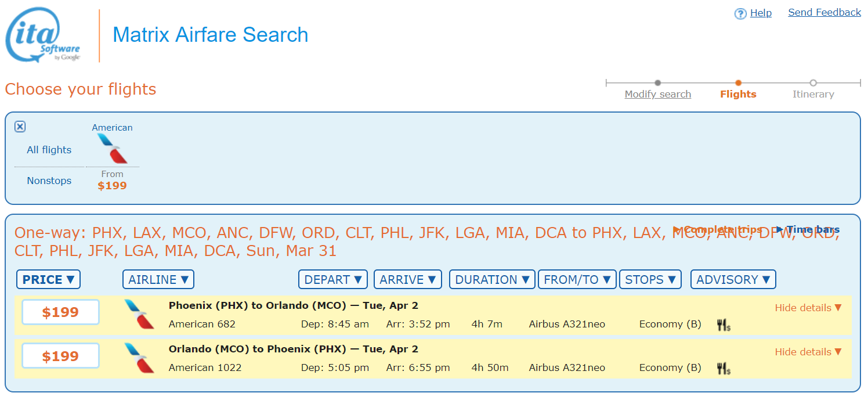The height and width of the screenshot is (400, 868).
Task: Click the ITA Software logo
Action: pyautogui.click(x=43, y=35)
